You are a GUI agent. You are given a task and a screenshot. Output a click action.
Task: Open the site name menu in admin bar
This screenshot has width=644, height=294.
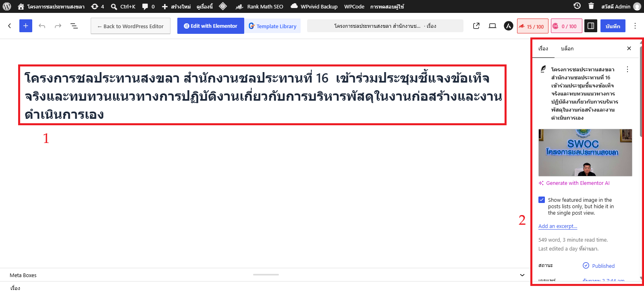click(x=51, y=6)
